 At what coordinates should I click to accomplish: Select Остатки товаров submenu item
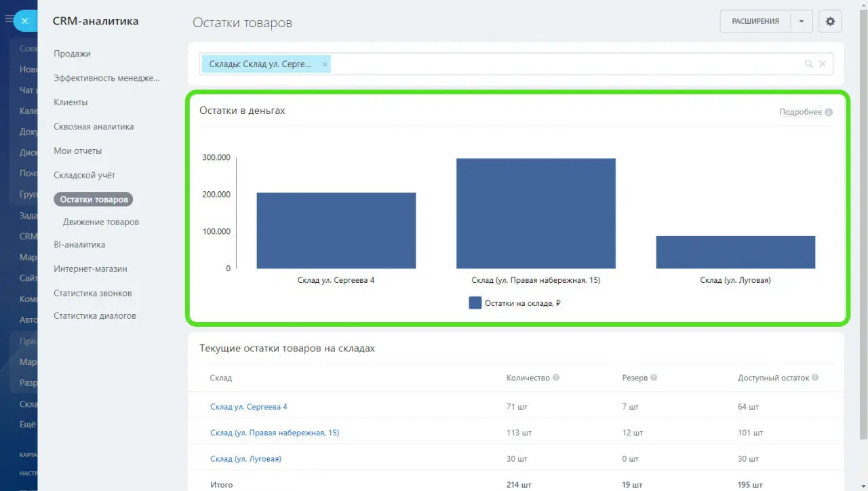click(x=94, y=199)
